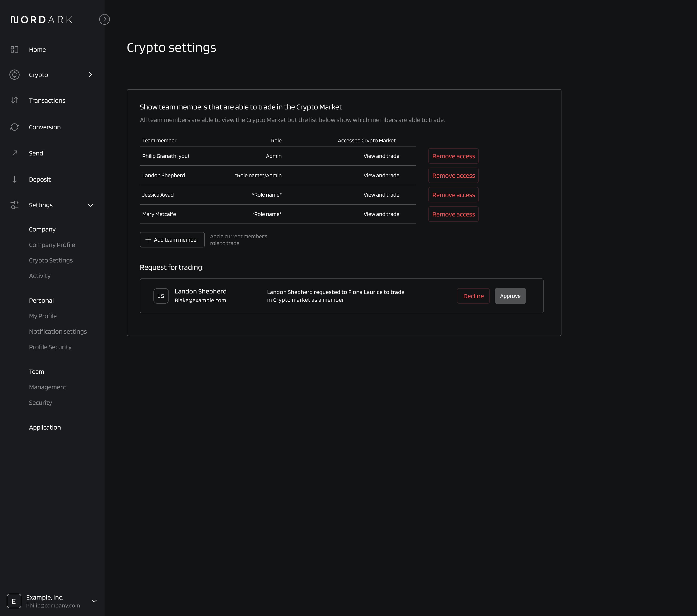Click the Settings sliders icon
The height and width of the screenshot is (616, 697).
(14, 205)
